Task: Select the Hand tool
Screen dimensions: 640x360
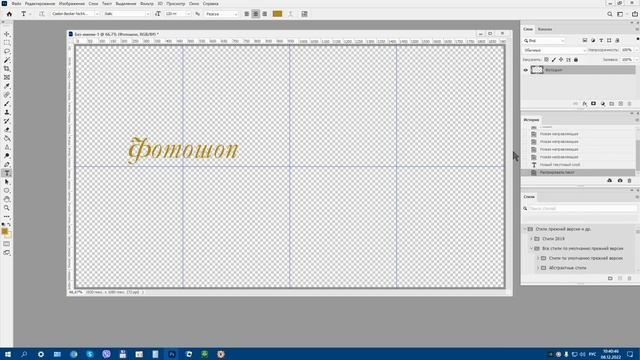Action: coord(7,199)
